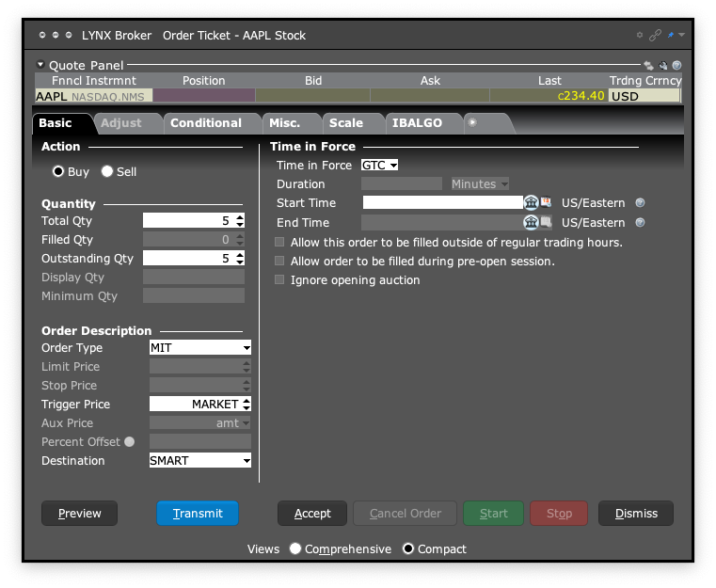
Task: Click the Total Qty stepper arrows
Action: pyautogui.click(x=240, y=220)
